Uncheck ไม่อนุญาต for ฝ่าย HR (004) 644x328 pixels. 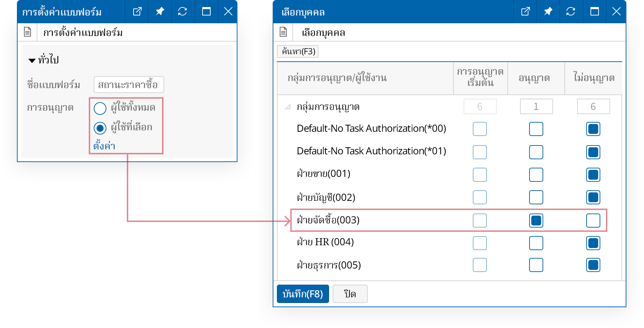click(x=593, y=243)
